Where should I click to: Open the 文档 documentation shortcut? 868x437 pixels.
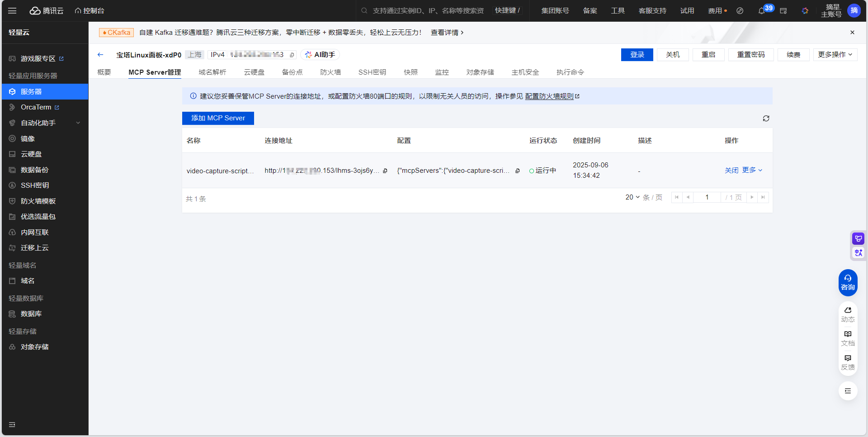(848, 338)
